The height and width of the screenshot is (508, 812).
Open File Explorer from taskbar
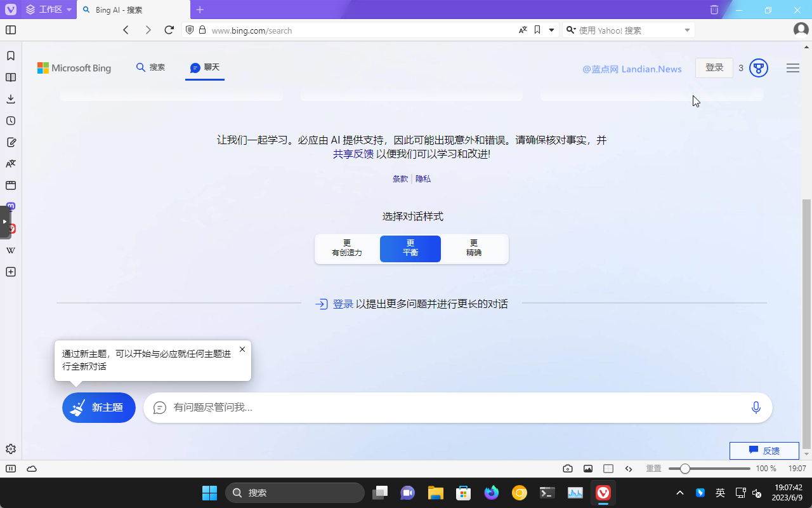435,493
